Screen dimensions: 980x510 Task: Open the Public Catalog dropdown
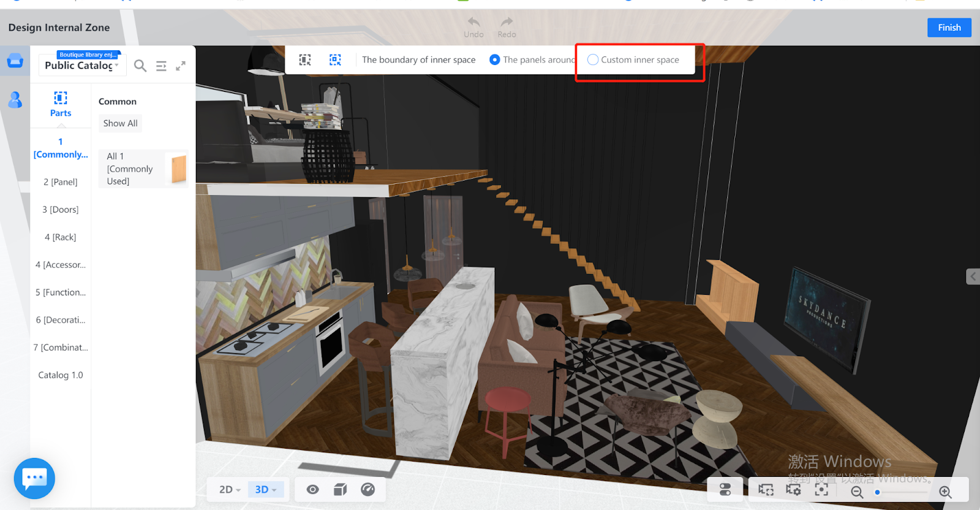[x=82, y=65]
